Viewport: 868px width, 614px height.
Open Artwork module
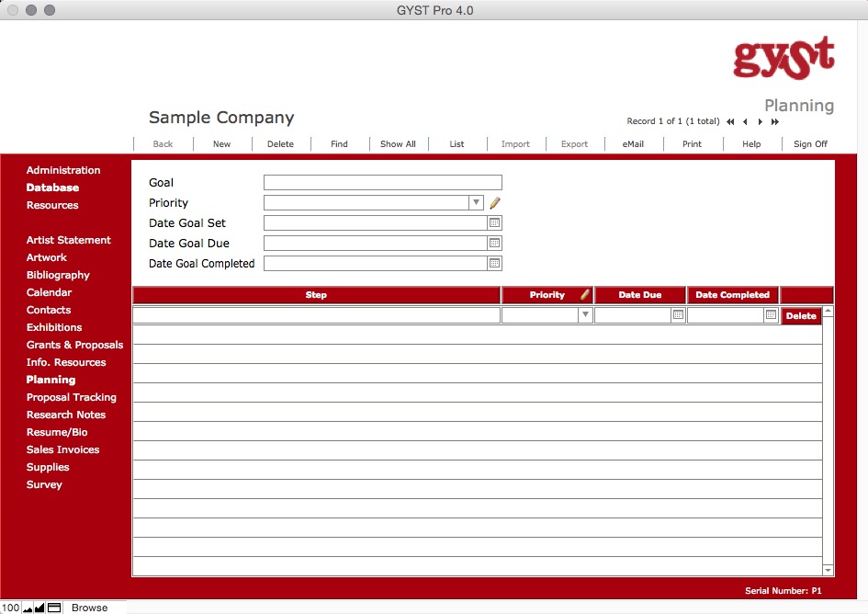pyautogui.click(x=47, y=257)
